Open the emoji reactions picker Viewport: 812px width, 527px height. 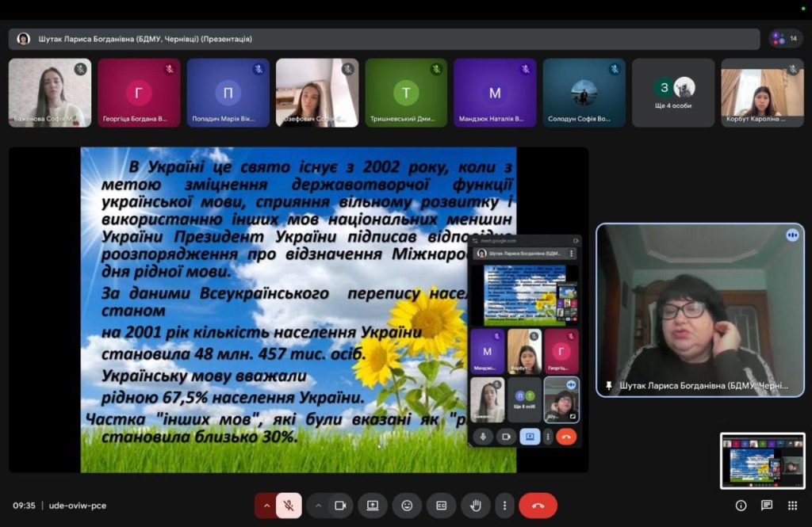click(x=407, y=506)
